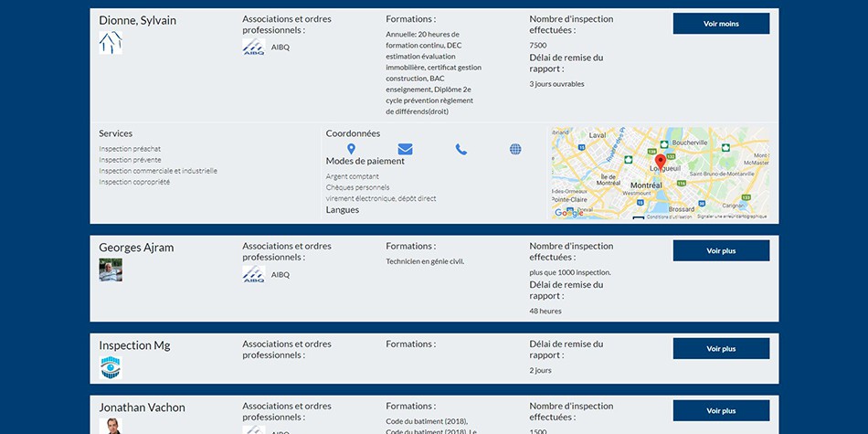Screen dimensions: 868x434
Task: Expand Georges Ajram card with Voir plus
Action: click(721, 250)
